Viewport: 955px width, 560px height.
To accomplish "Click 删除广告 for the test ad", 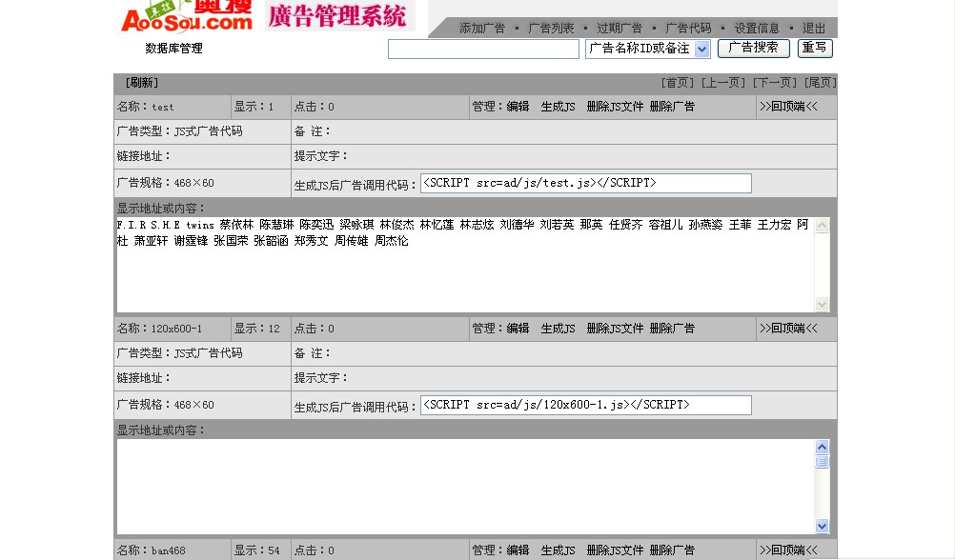I will tap(672, 107).
